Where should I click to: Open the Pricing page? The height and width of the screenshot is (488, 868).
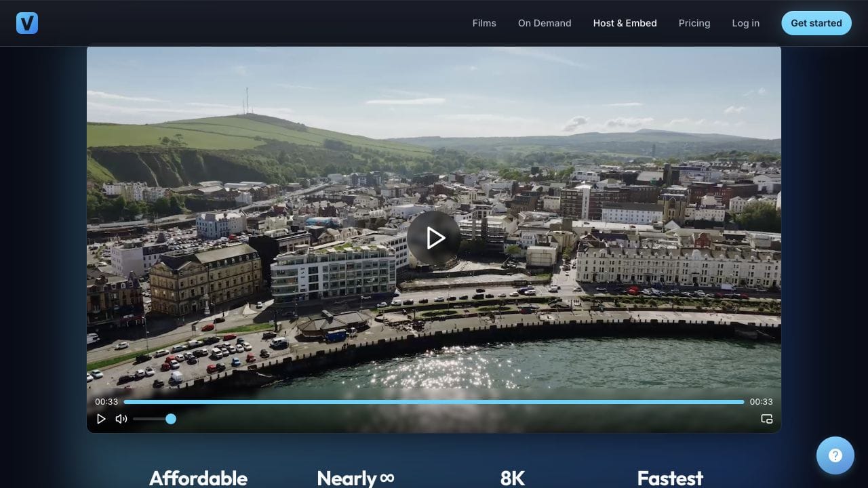point(694,23)
